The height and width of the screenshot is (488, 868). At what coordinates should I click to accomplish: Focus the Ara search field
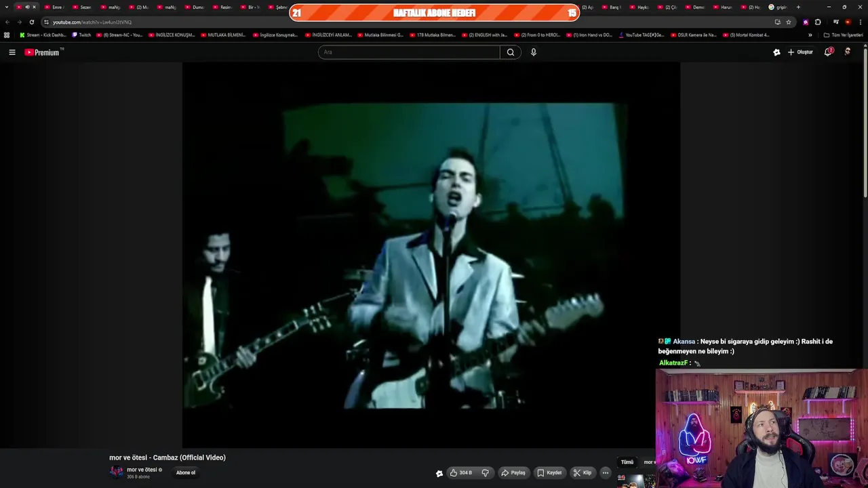click(x=409, y=52)
